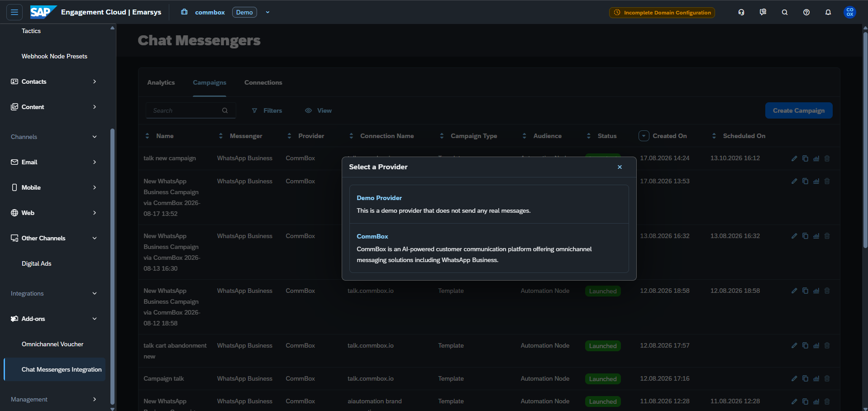The image size is (868, 411).
Task: Expand the Content menu
Action: (54, 107)
